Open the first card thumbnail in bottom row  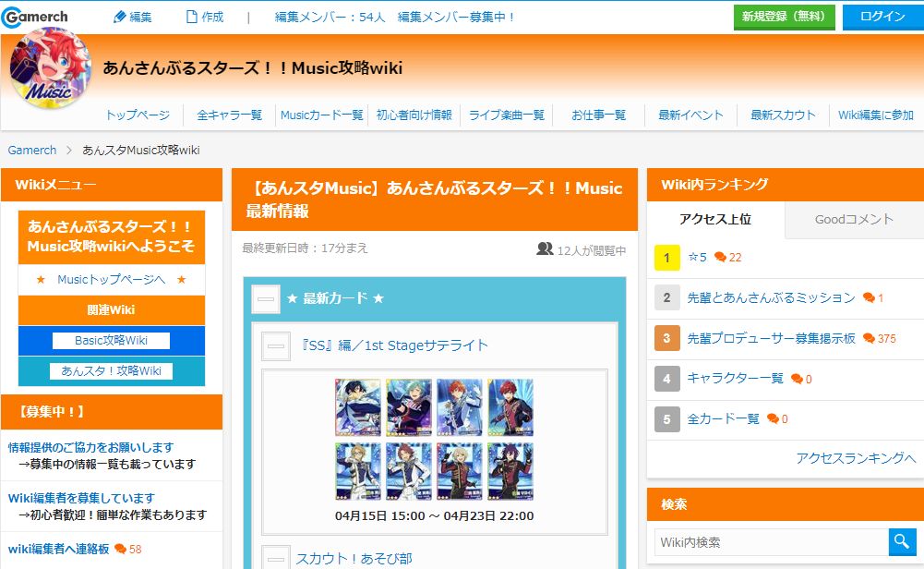pyautogui.click(x=358, y=472)
